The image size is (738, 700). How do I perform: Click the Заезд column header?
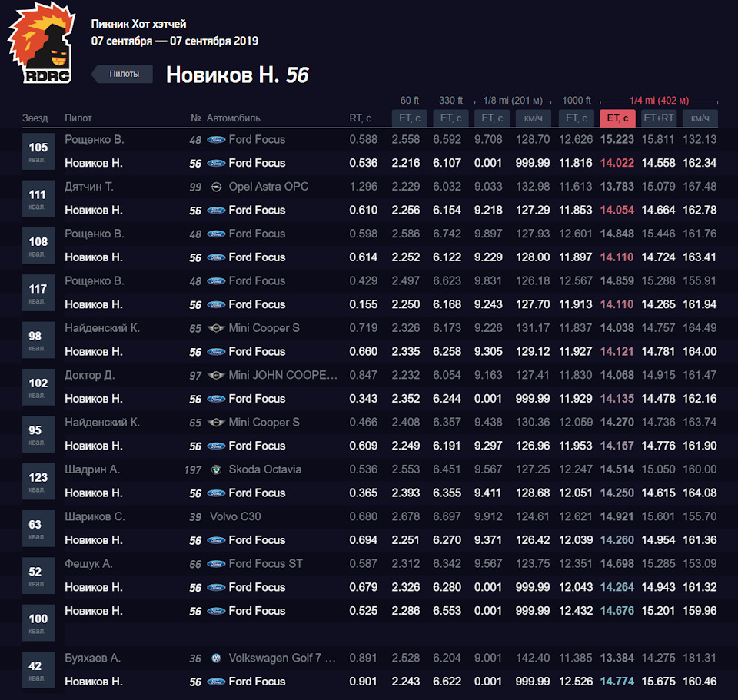pos(35,118)
